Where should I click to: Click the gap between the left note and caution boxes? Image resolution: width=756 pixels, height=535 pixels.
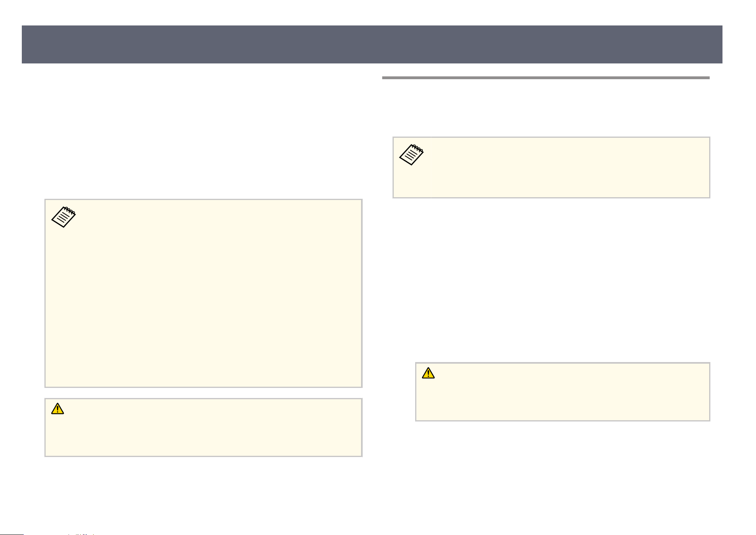[x=204, y=393]
